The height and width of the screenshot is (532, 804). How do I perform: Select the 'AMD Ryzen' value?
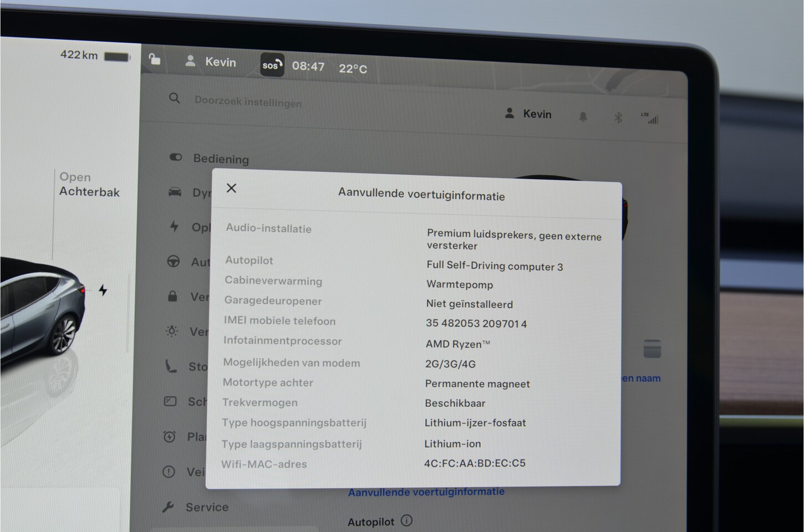point(458,344)
